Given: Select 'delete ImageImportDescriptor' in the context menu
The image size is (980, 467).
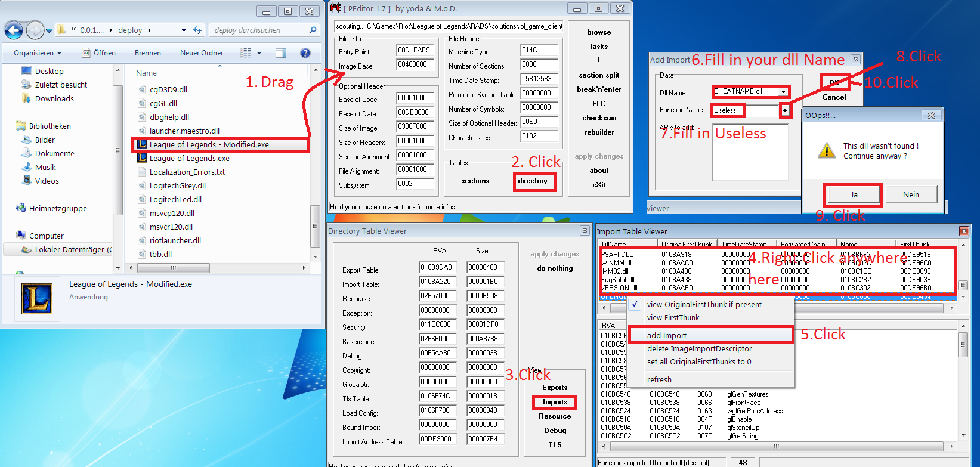Looking at the screenshot, I should point(699,348).
